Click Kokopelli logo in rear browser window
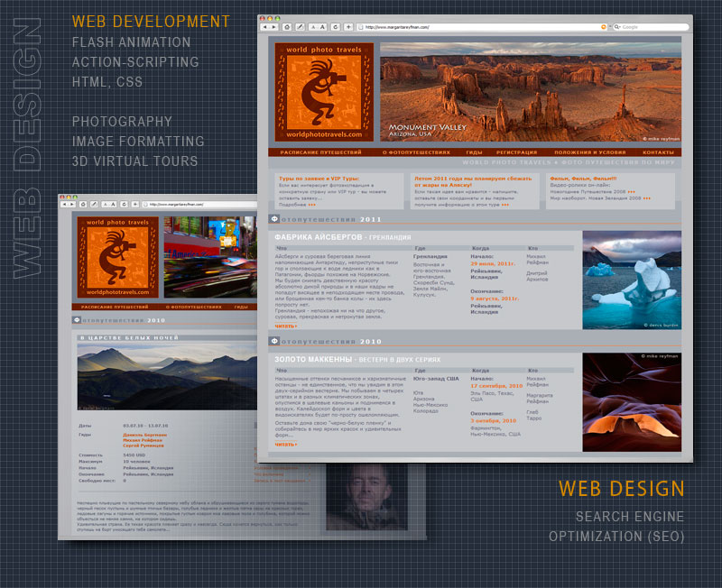Viewport: 722px width, 588px height. point(118,257)
